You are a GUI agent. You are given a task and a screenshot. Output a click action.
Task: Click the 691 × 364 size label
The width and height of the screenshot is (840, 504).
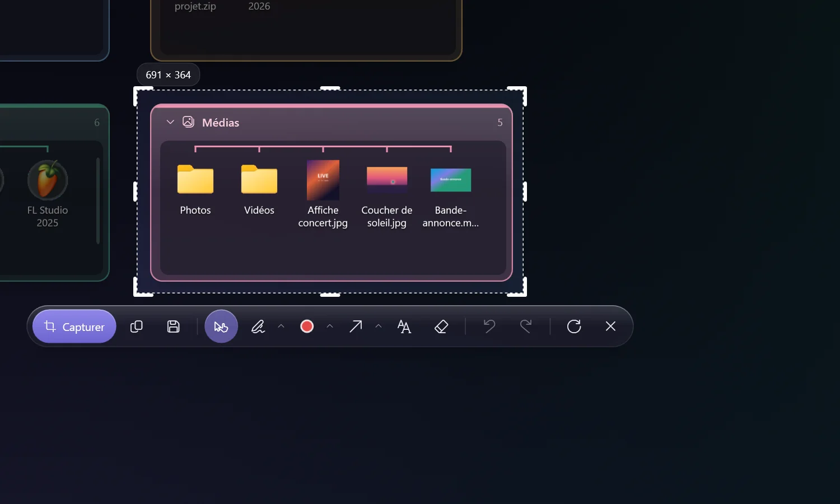(169, 75)
